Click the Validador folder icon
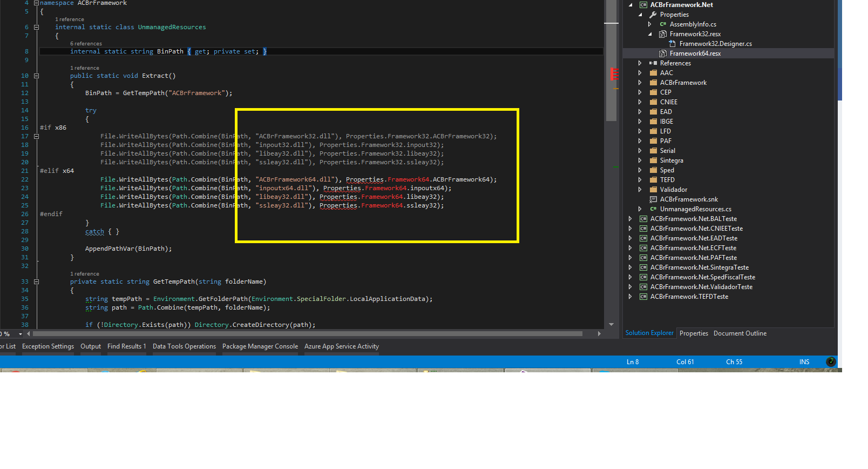Viewport: 868px width, 469px height. tap(653, 190)
